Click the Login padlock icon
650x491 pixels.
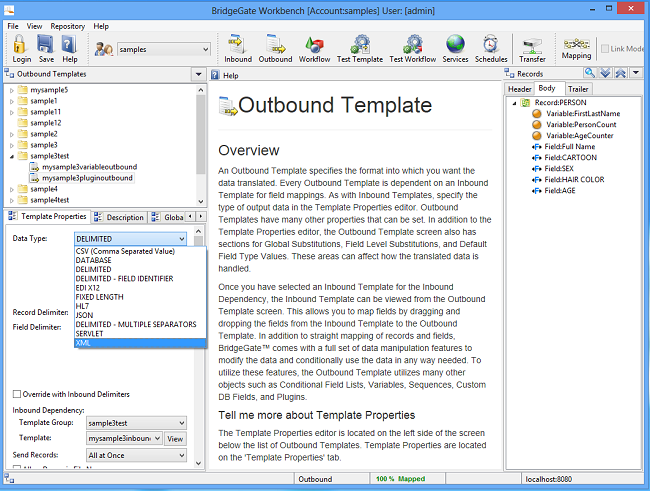click(x=20, y=44)
